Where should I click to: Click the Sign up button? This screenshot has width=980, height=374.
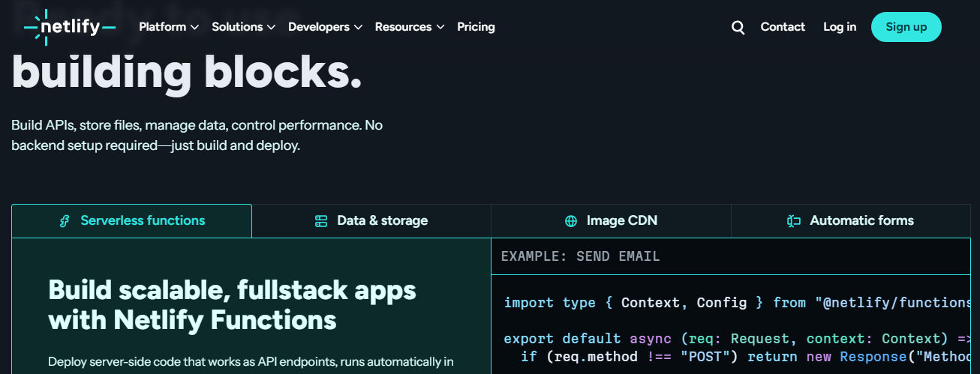tap(906, 27)
